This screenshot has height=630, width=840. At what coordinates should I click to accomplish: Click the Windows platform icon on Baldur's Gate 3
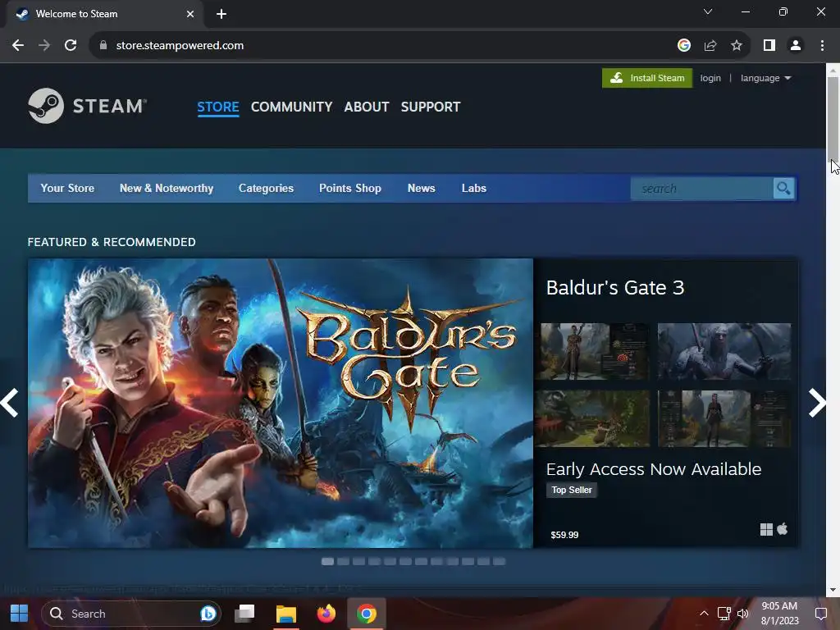tap(766, 529)
